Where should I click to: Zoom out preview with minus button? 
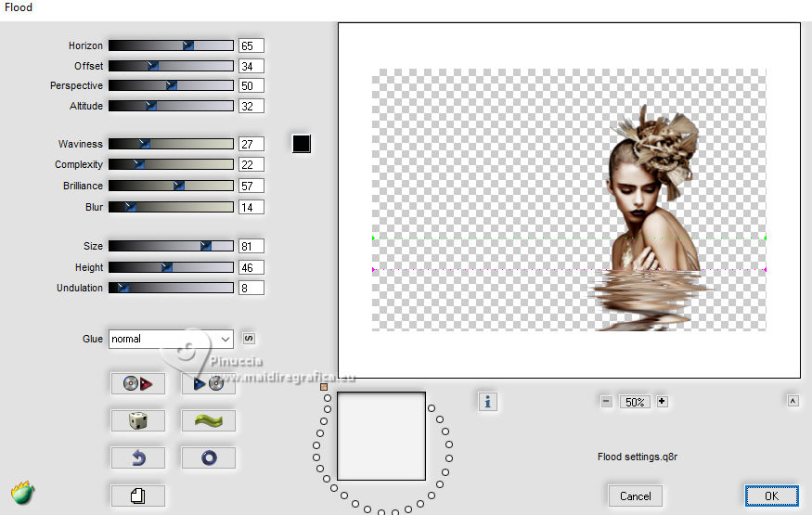point(606,402)
